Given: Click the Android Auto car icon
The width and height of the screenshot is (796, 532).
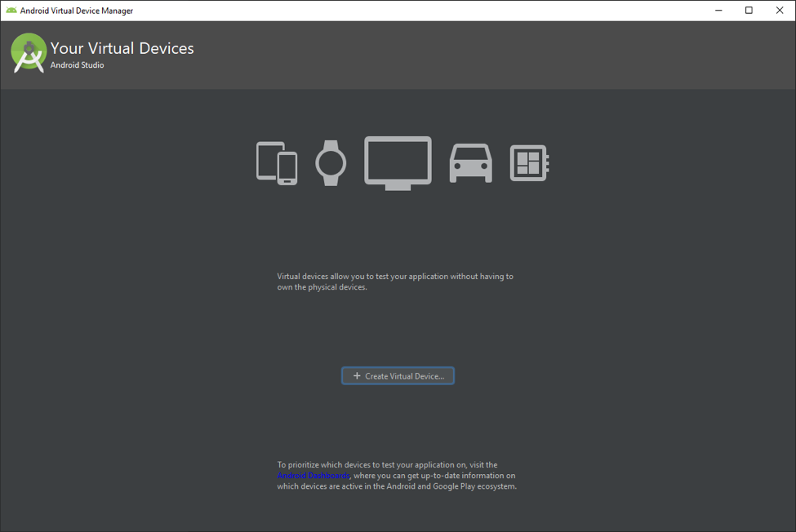Looking at the screenshot, I should click(x=470, y=163).
